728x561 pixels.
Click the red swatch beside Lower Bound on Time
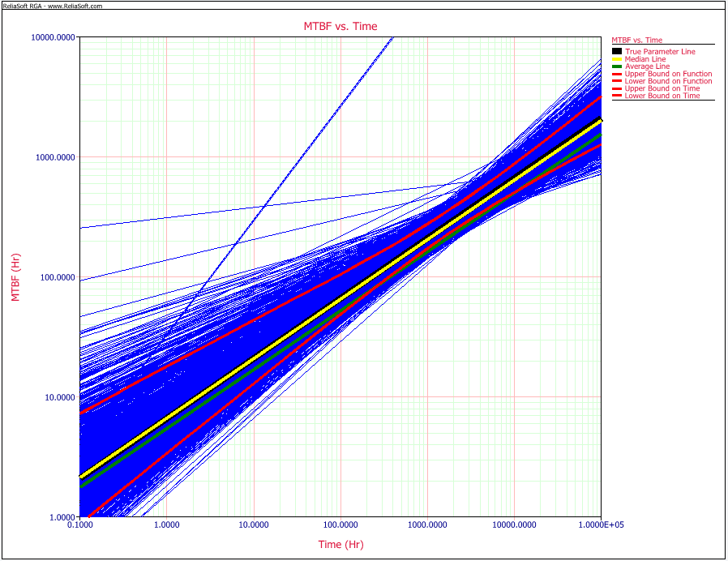click(x=615, y=96)
